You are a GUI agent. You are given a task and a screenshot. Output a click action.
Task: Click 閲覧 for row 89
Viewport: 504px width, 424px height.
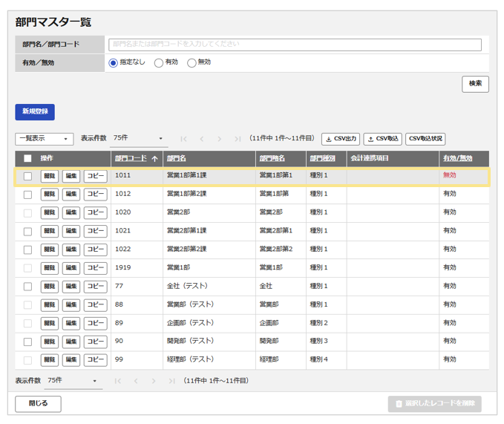[x=50, y=324]
